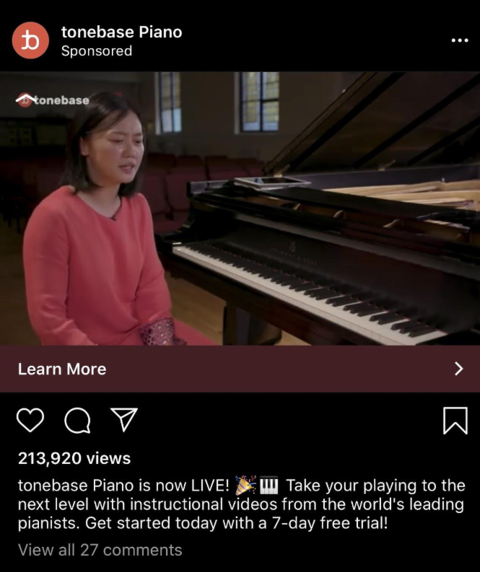The height and width of the screenshot is (572, 480).
Task: Save post with the bookmark icon
Action: [455, 421]
